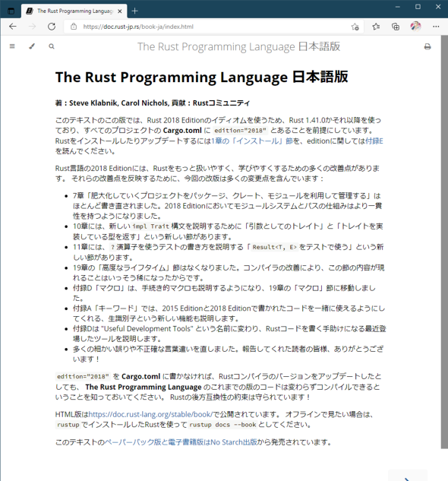Click the bullet starting with 19章の
This screenshot has height=481, width=448.
coord(228,273)
